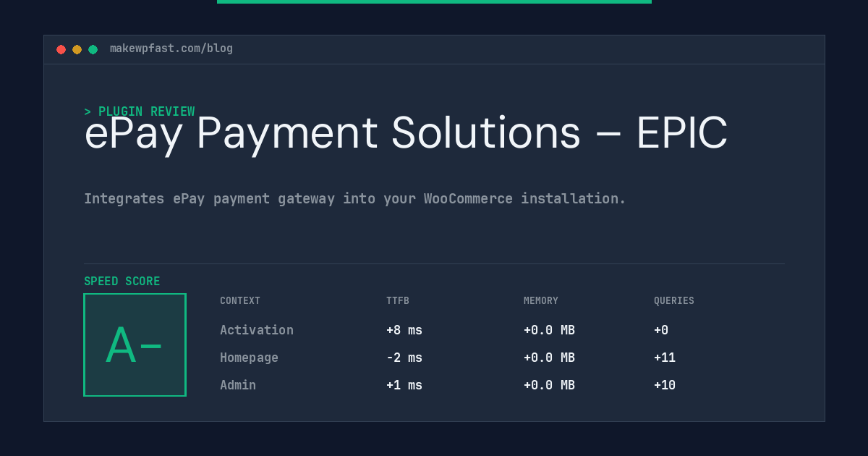
Task: Click the makewpfast.com/blog address text
Action: [x=171, y=48]
